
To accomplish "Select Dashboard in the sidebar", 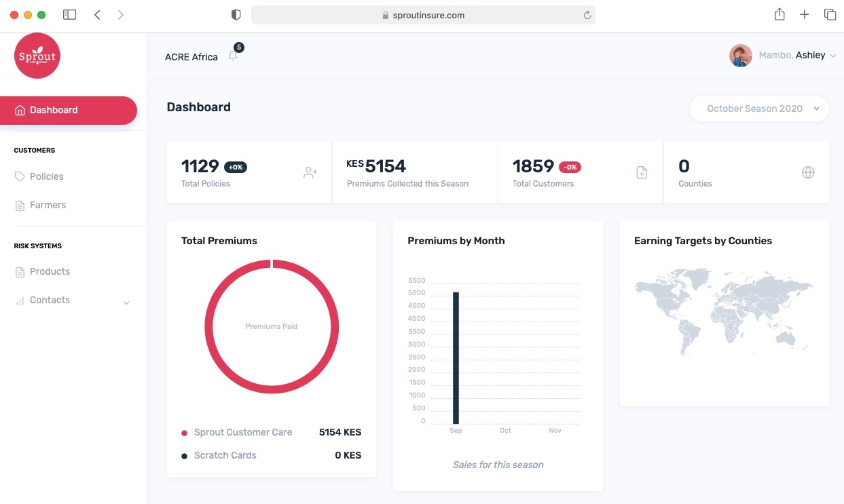I will [x=68, y=111].
